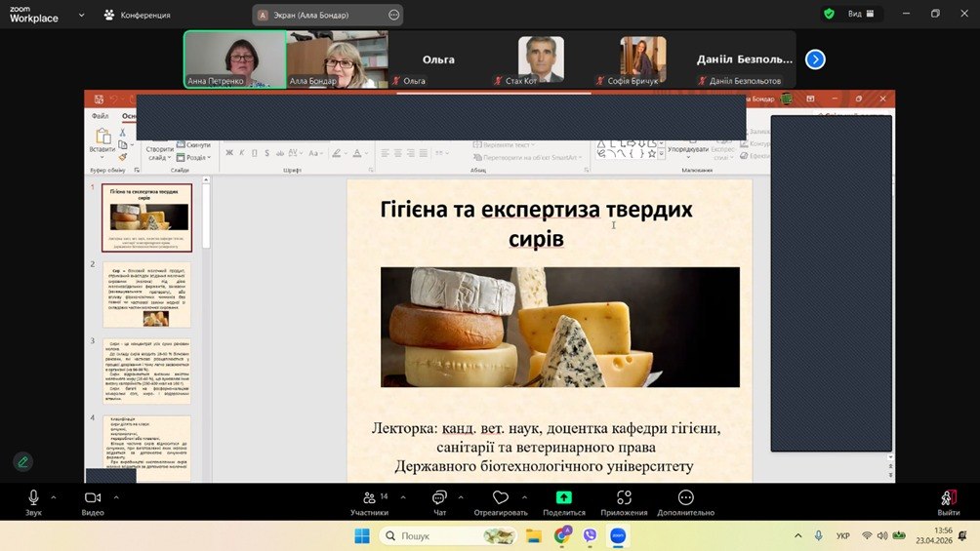Mute microphone with the Звук button
Viewport: 980px width, 551px height.
33,499
